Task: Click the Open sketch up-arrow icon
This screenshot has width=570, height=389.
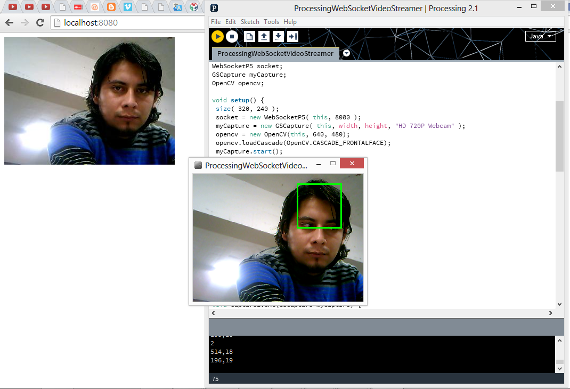Action: (264, 36)
